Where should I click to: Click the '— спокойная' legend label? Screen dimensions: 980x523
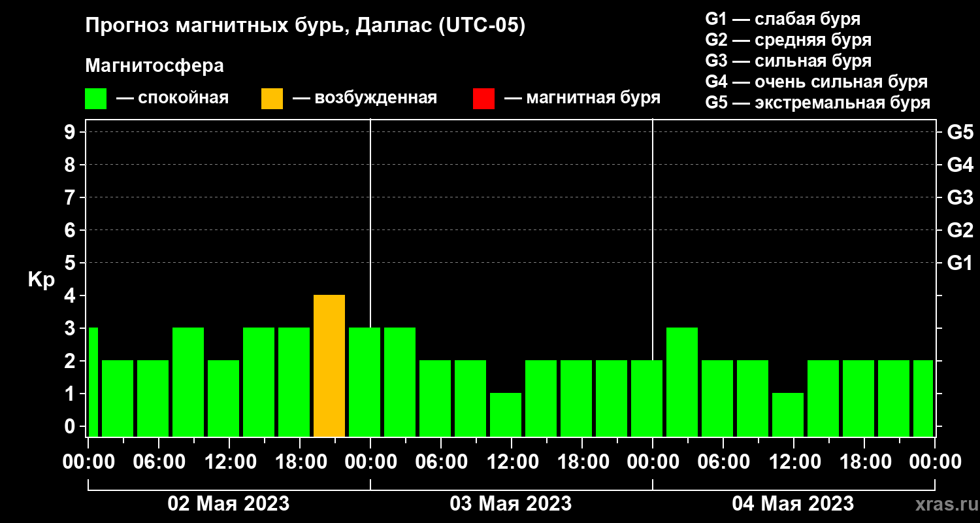[172, 98]
